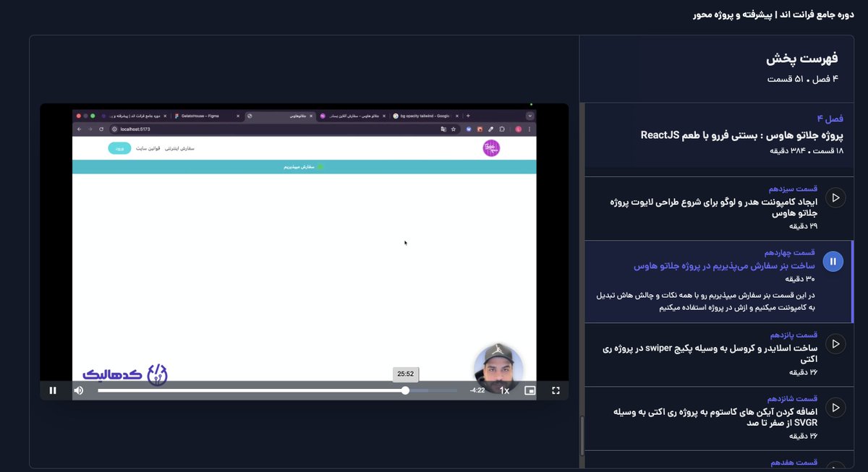
Task: Play episode قسمت شانزدهم with its play icon
Action: (835, 408)
